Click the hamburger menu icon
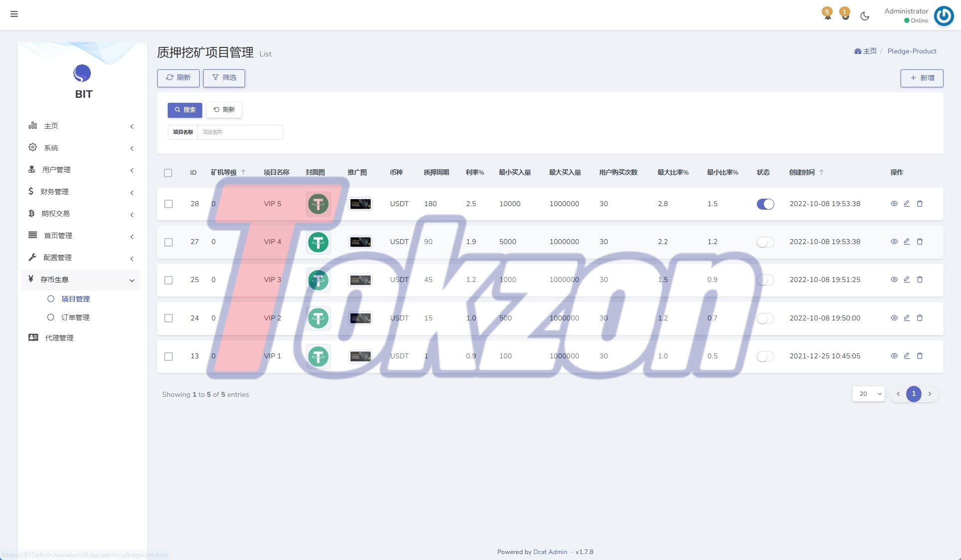The height and width of the screenshot is (560, 961). tap(14, 14)
